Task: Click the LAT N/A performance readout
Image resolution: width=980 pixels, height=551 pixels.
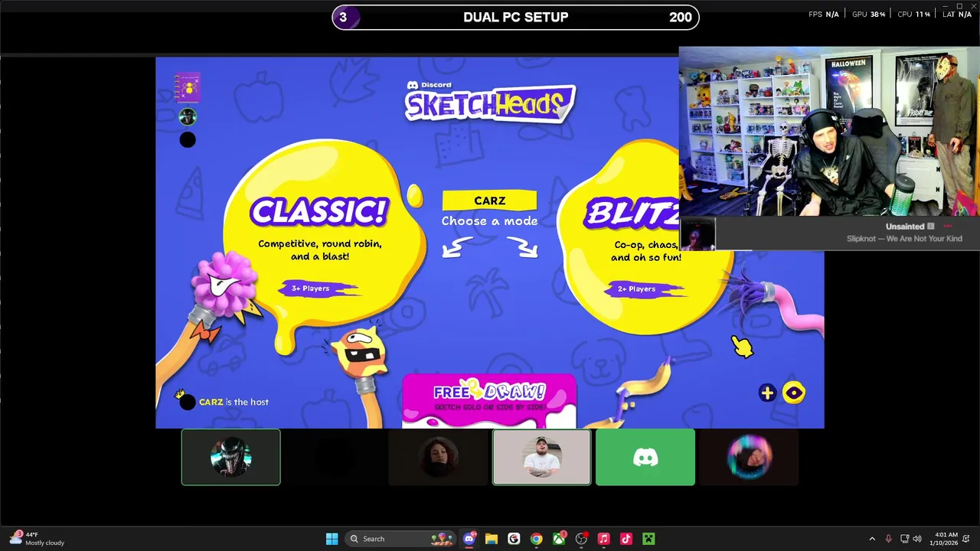Action: (957, 15)
